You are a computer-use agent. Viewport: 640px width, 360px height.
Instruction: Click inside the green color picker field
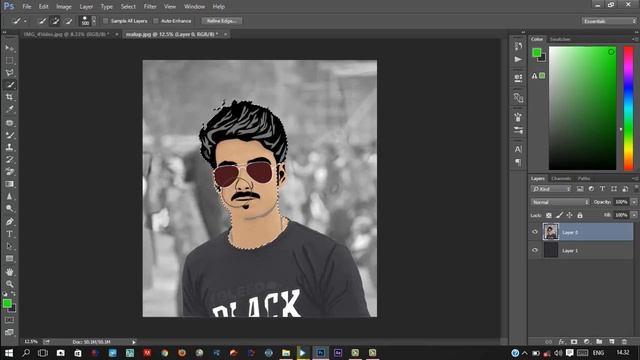click(x=582, y=108)
